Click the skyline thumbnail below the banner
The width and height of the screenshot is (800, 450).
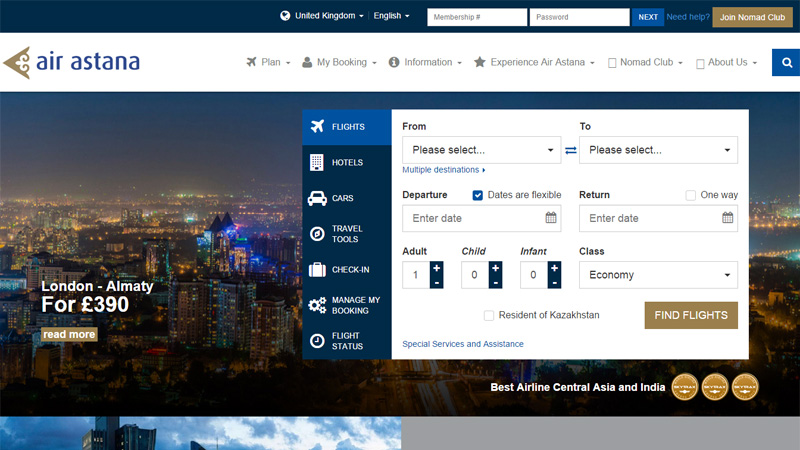[201, 433]
